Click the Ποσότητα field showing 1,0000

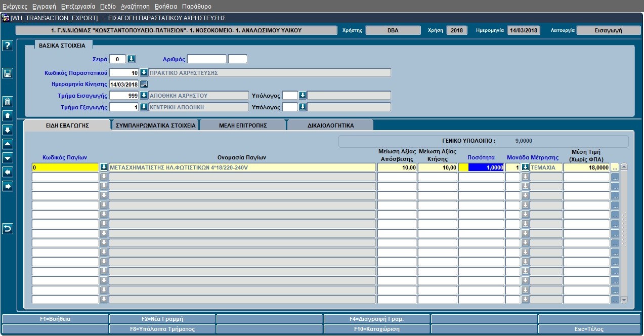[x=481, y=167]
